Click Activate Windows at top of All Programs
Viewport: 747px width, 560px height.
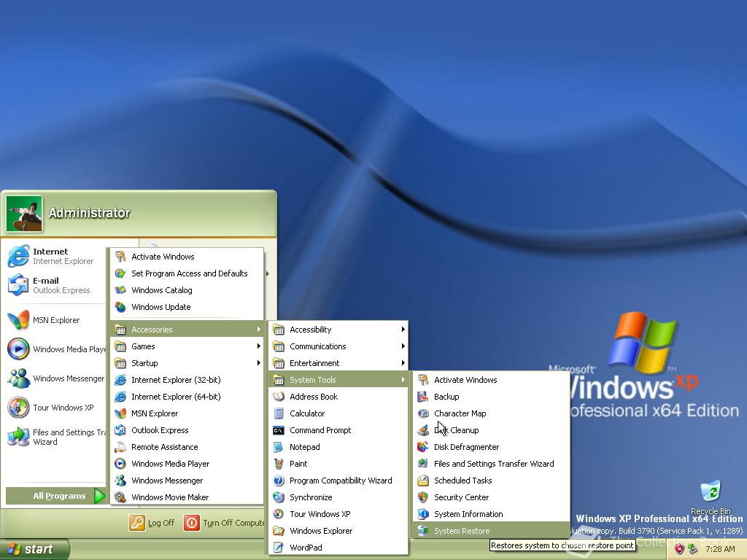pos(187,256)
